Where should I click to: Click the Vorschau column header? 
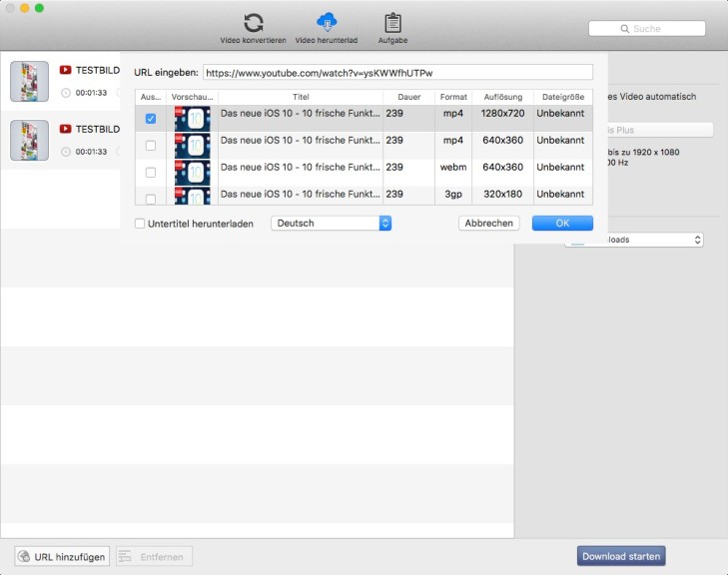(x=192, y=97)
